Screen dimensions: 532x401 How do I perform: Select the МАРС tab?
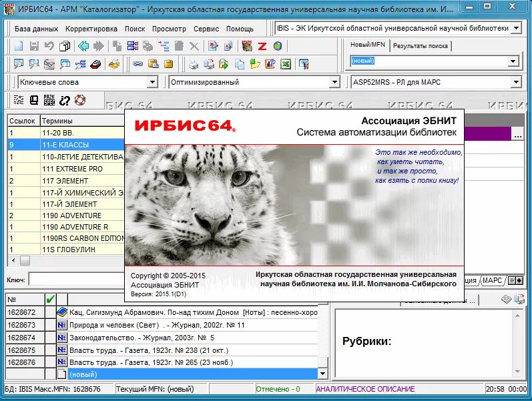coord(492,280)
